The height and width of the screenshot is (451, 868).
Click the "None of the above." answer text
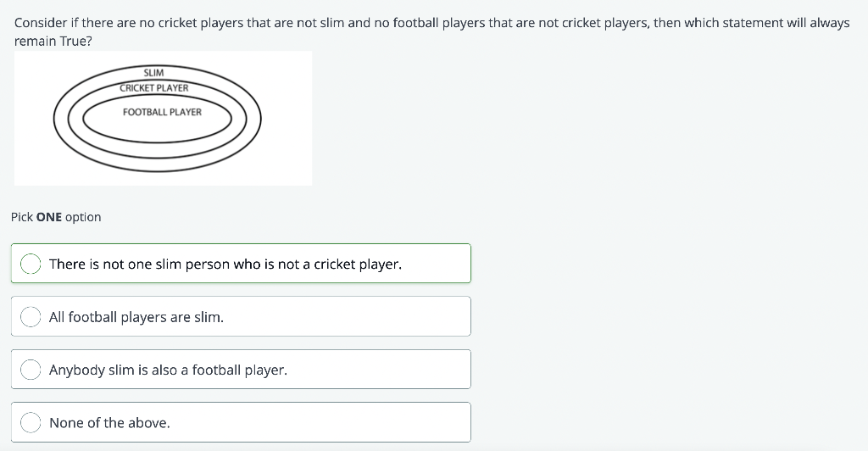[x=109, y=422]
